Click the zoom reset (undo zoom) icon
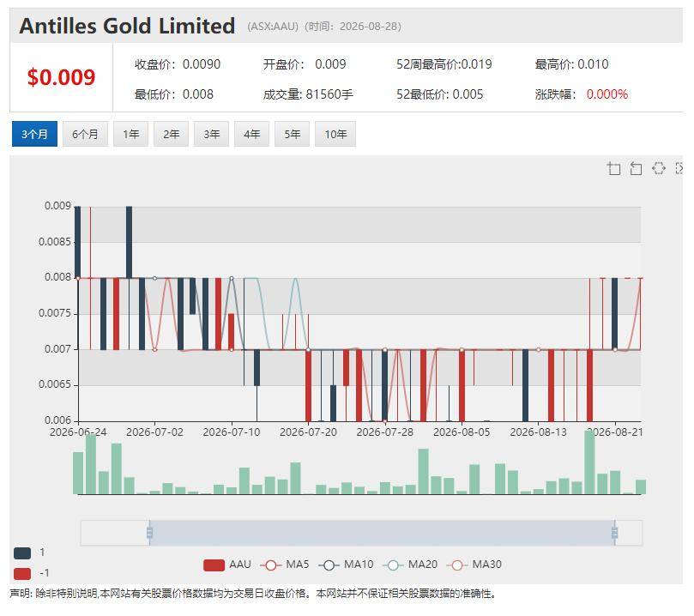 pos(636,169)
